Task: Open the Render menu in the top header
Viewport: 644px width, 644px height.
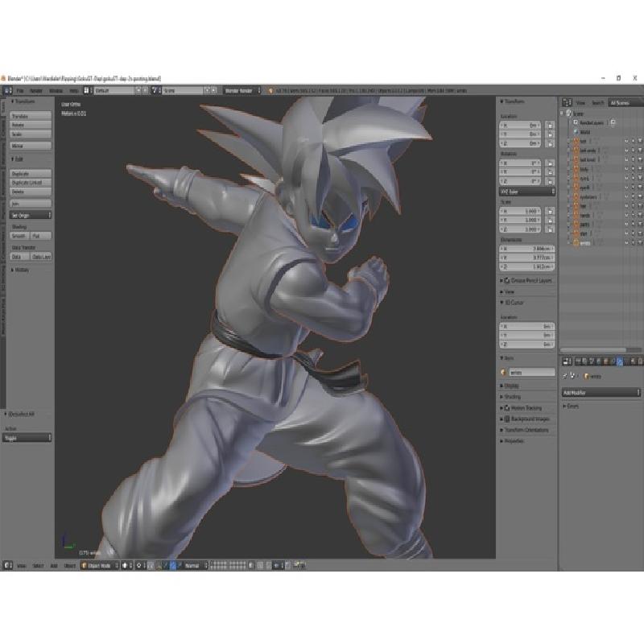Action: pos(36,90)
